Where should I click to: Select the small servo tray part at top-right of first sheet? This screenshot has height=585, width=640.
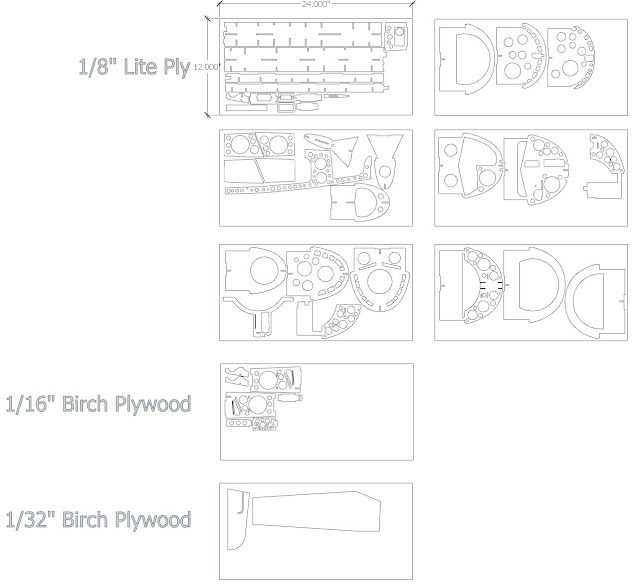[x=396, y=36]
